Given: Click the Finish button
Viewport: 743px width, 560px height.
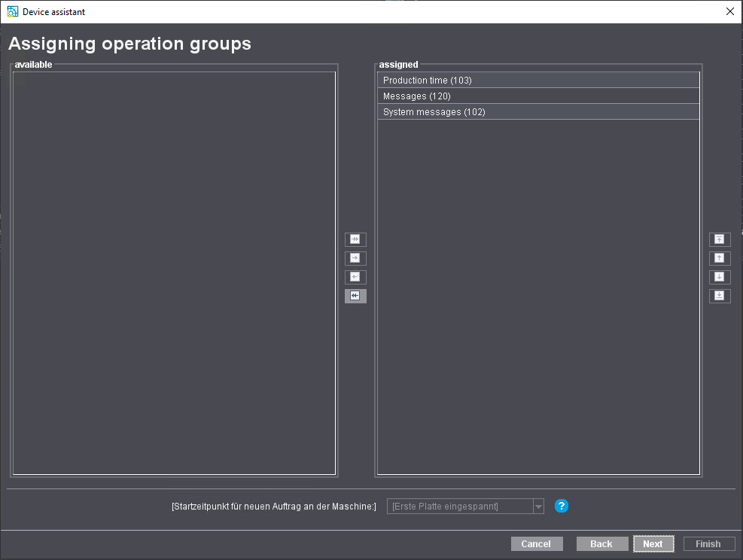Looking at the screenshot, I should coord(708,543).
